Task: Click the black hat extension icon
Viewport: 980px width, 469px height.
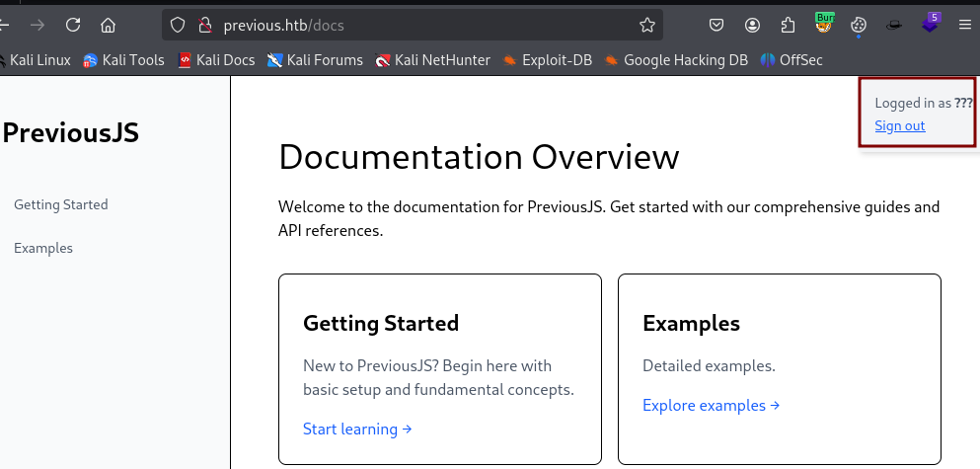Action: (894, 25)
